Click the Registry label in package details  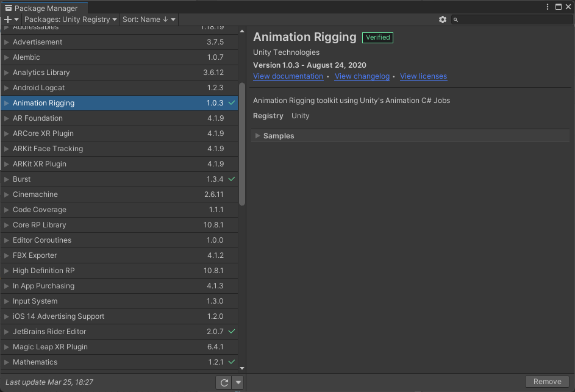tap(268, 116)
